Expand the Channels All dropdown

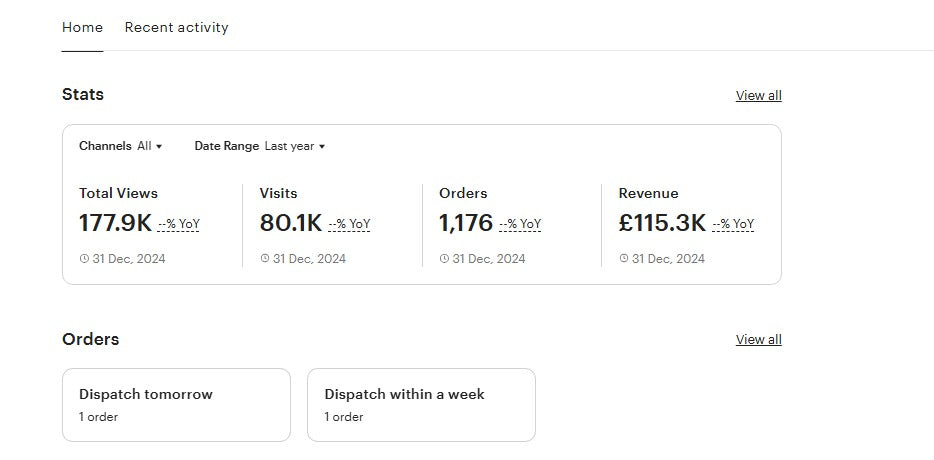[x=121, y=146]
